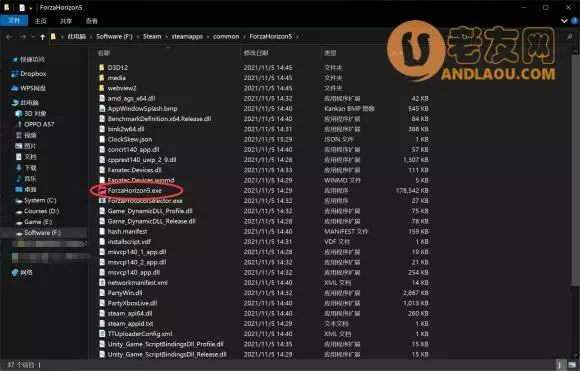Select the D3D12 folder icon
Viewport: 580px width, 371px height.
[x=102, y=67]
